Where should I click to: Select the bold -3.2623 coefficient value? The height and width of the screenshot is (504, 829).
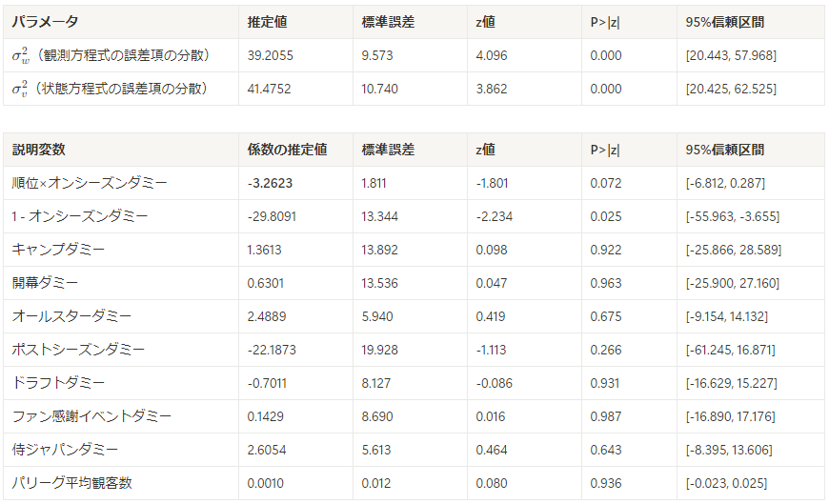click(x=270, y=183)
